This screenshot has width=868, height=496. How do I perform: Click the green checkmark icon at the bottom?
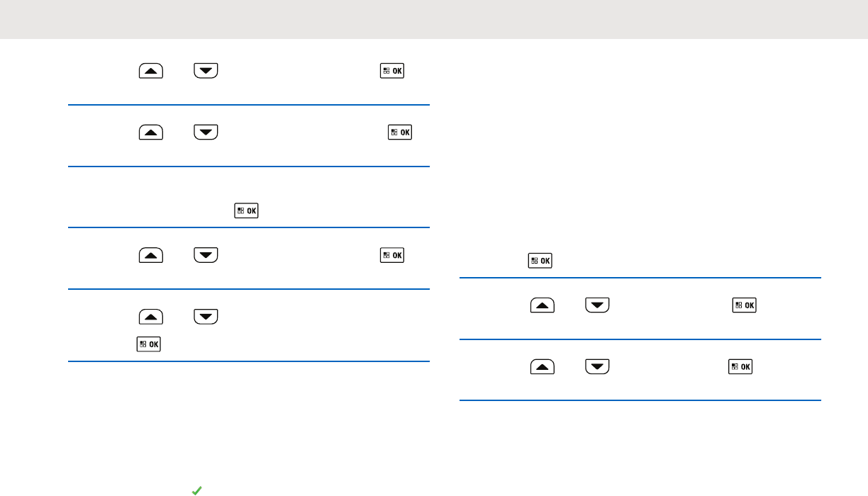click(198, 490)
